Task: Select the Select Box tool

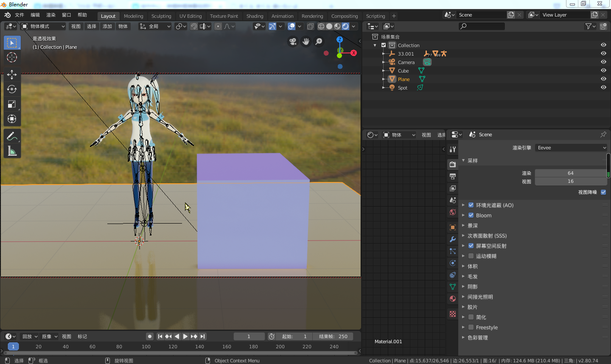Action: [12, 43]
